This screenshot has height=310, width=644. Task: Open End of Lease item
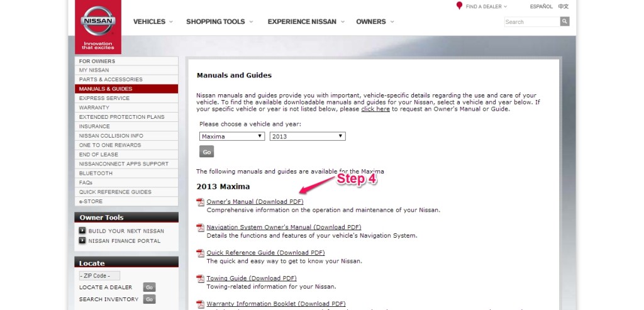click(x=126, y=155)
